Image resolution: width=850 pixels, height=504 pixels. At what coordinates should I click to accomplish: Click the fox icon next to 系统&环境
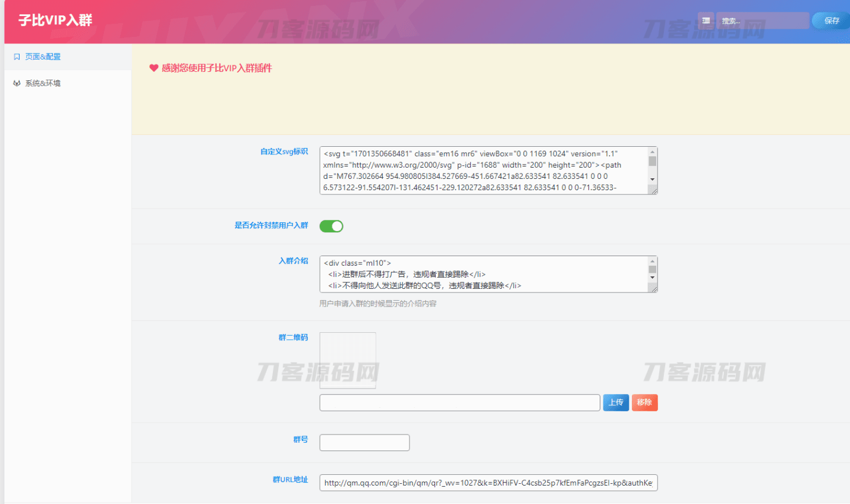click(x=16, y=83)
